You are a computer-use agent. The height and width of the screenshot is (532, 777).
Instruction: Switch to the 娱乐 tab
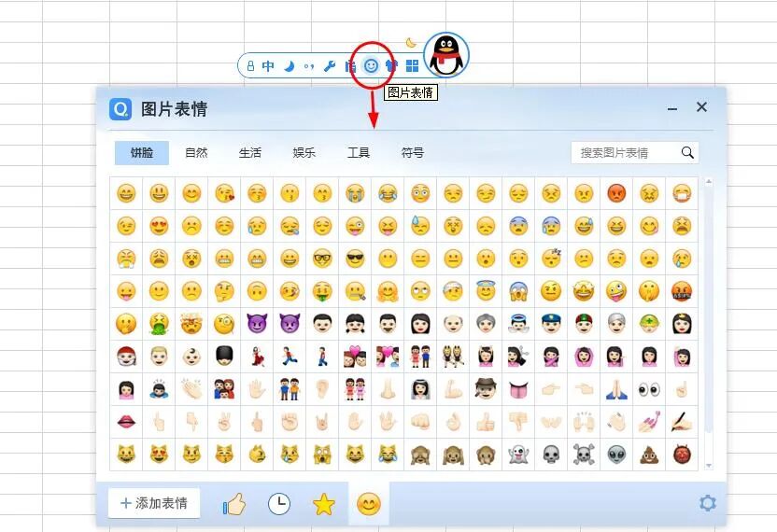304,152
